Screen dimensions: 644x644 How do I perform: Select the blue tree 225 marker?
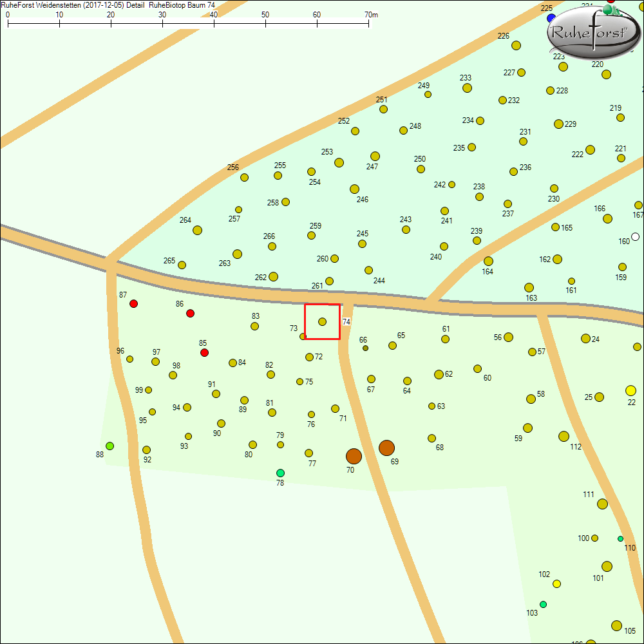[551, 17]
